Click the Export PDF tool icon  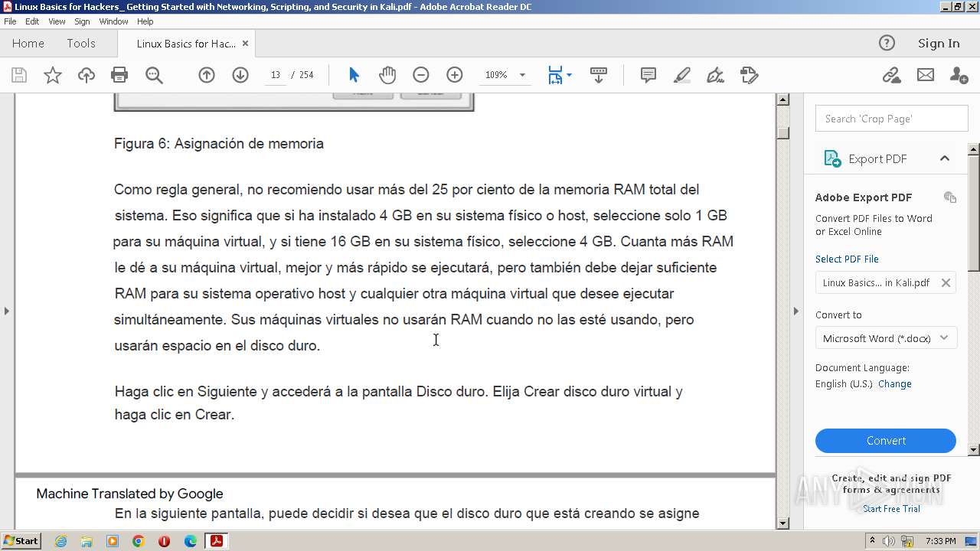pyautogui.click(x=832, y=158)
